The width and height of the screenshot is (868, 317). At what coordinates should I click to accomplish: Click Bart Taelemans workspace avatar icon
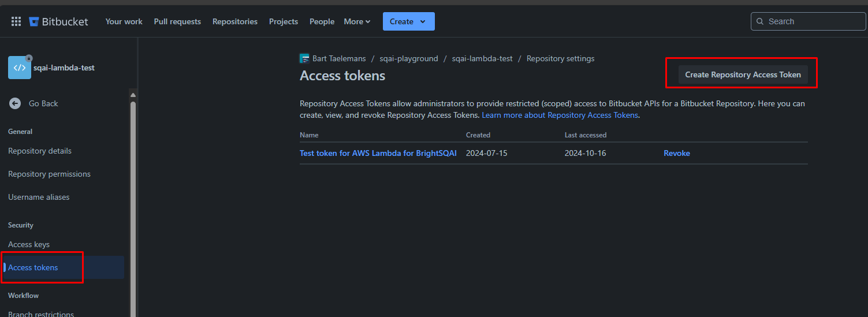[304, 58]
